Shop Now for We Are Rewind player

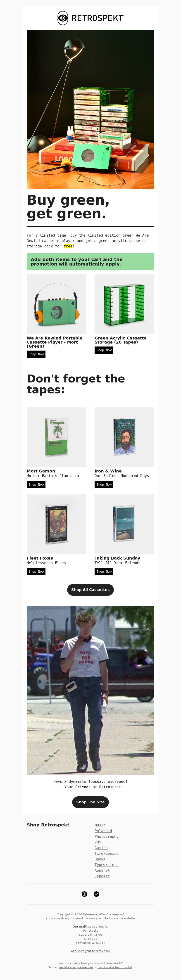(x=36, y=354)
